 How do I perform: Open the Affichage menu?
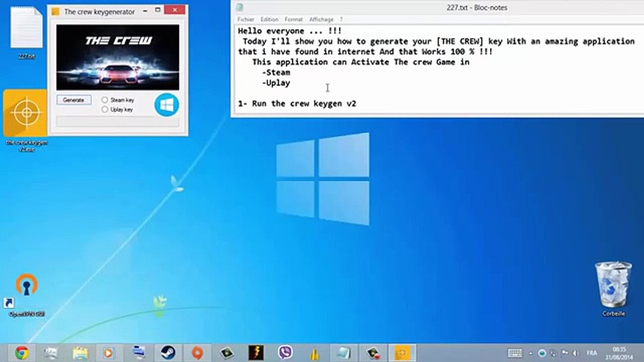pos(321,19)
